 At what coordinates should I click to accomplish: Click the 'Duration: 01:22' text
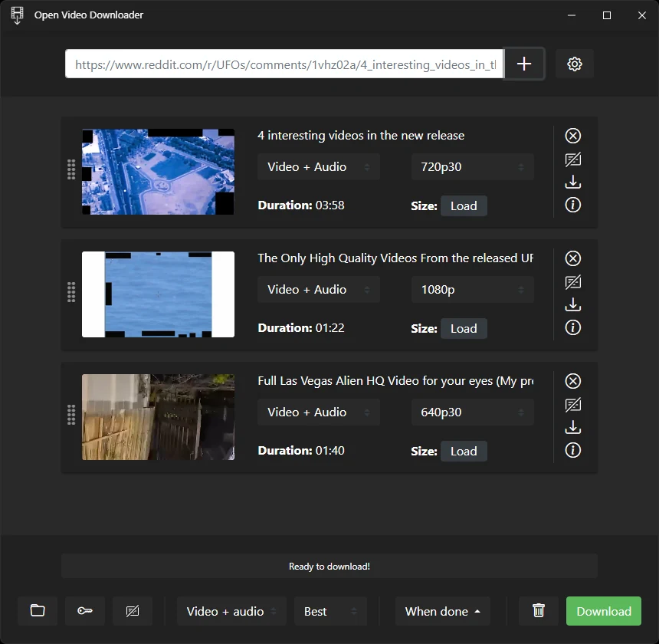301,328
